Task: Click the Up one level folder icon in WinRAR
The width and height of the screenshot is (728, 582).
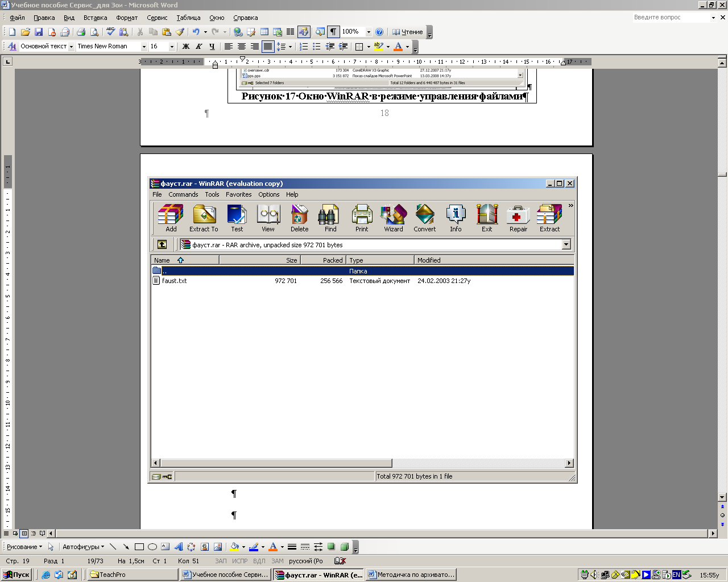Action: 162,244
